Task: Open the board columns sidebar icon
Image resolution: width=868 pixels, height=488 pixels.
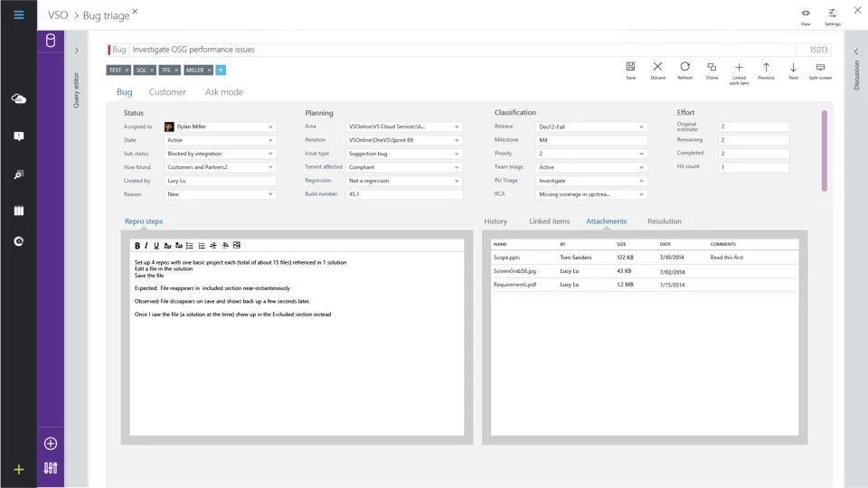Action: coord(19,211)
